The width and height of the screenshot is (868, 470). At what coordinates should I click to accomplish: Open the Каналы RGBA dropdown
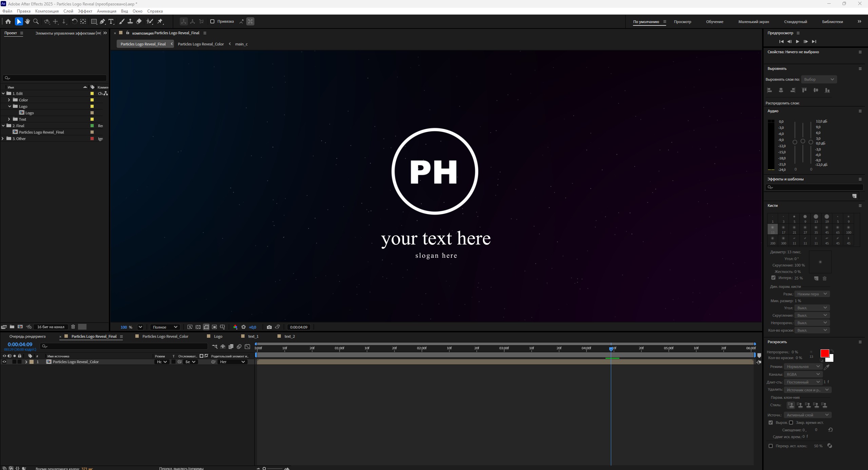pyautogui.click(x=803, y=374)
